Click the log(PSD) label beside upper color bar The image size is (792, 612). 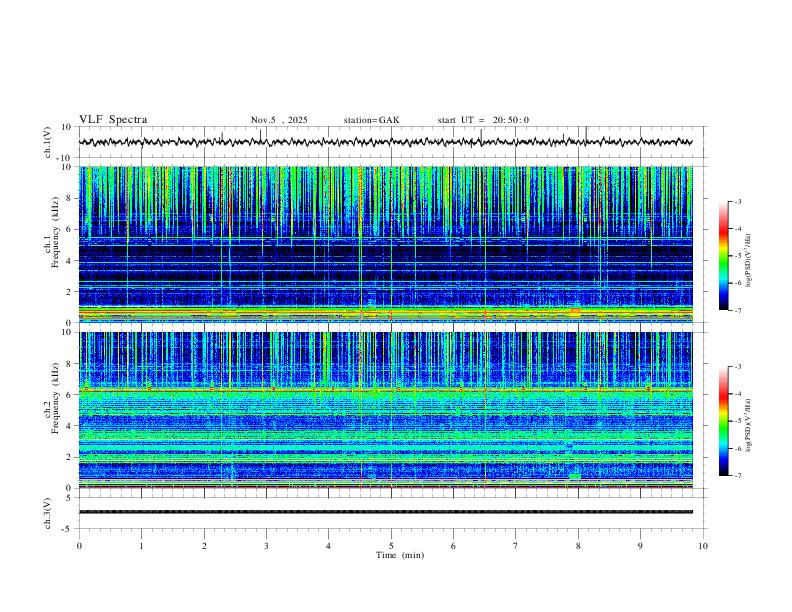click(x=748, y=261)
